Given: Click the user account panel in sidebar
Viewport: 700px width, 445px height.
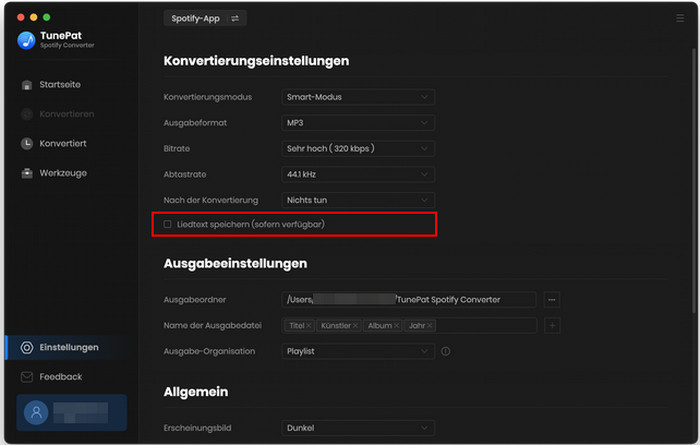Looking at the screenshot, I should coord(71,412).
